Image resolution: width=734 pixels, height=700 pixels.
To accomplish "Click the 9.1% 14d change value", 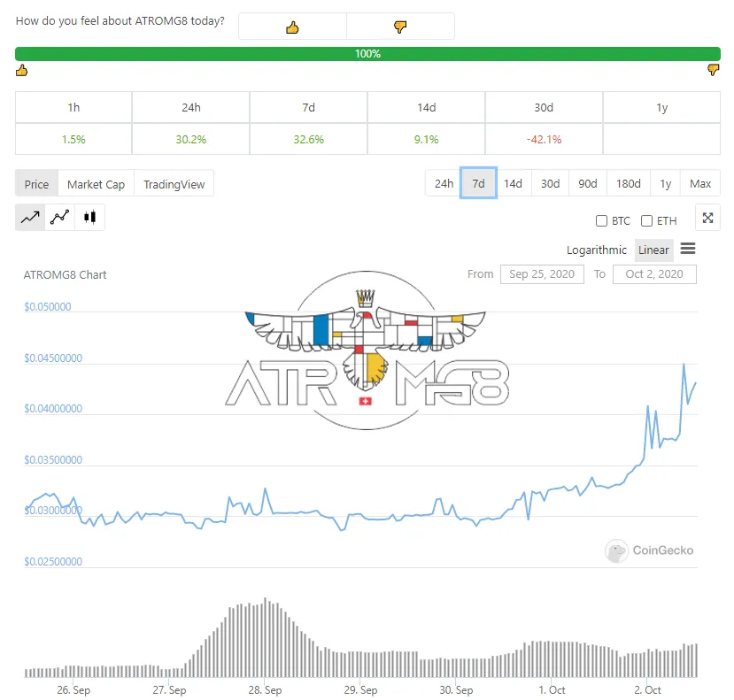I will [427, 140].
